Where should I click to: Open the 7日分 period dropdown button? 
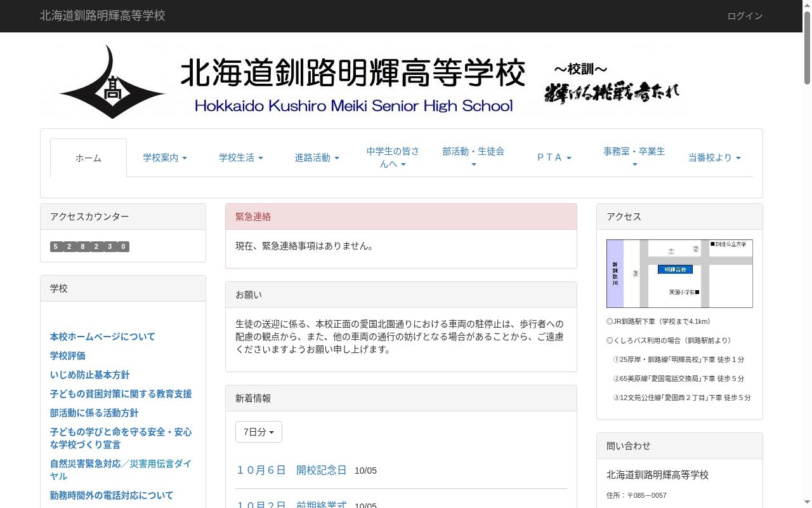pyautogui.click(x=259, y=432)
